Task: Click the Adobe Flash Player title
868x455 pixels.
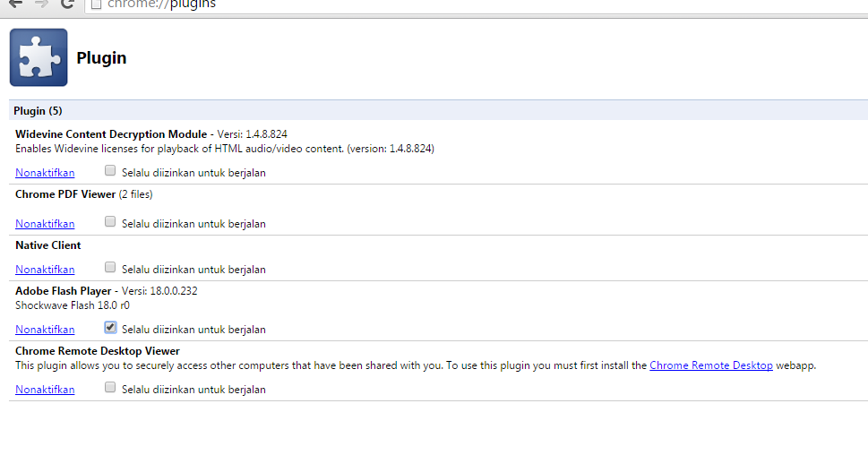Action: tap(63, 290)
